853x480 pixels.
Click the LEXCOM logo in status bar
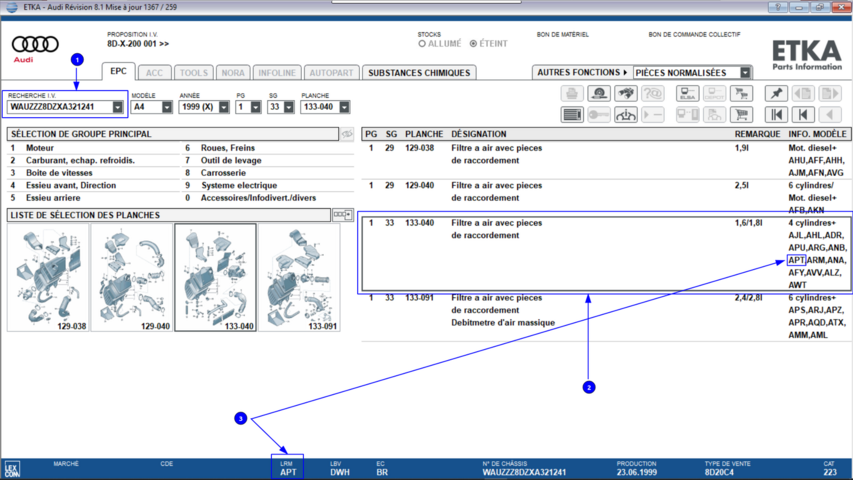coord(12,469)
